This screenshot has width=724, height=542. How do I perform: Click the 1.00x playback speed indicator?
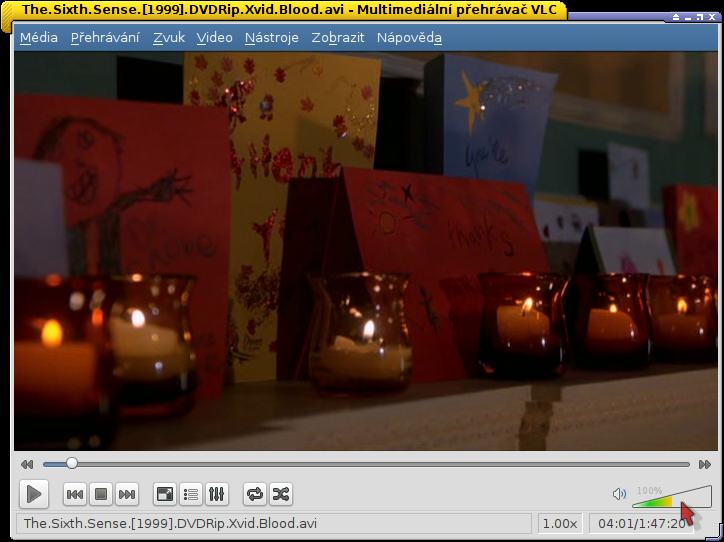[x=560, y=524]
